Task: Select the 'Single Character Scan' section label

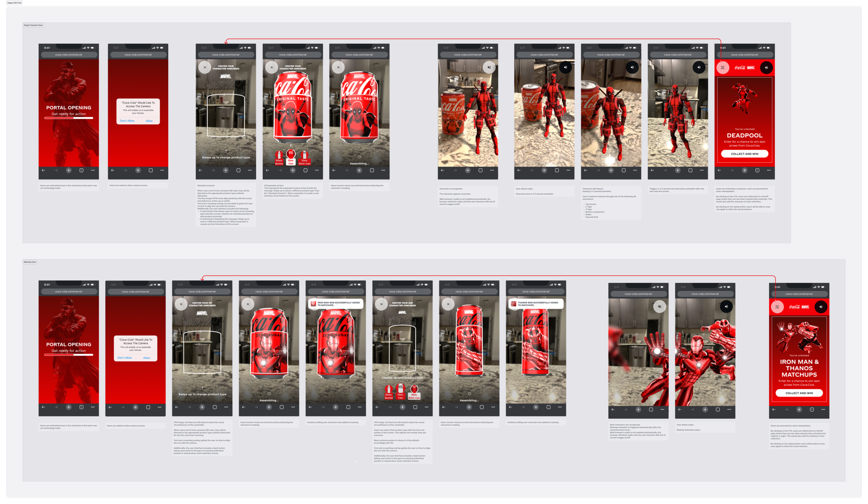Action: pos(33,25)
